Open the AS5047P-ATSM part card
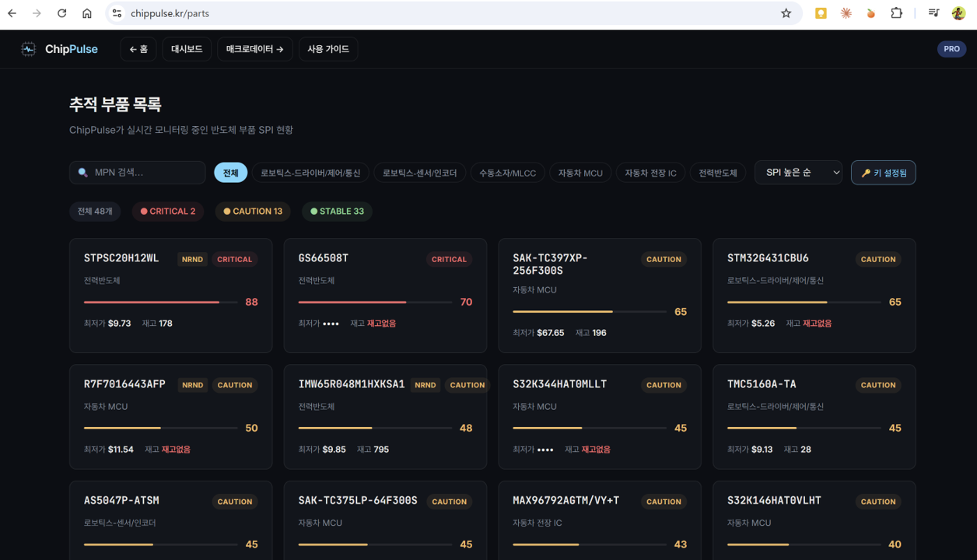Screen dimensions: 977x560 [x=170, y=520]
